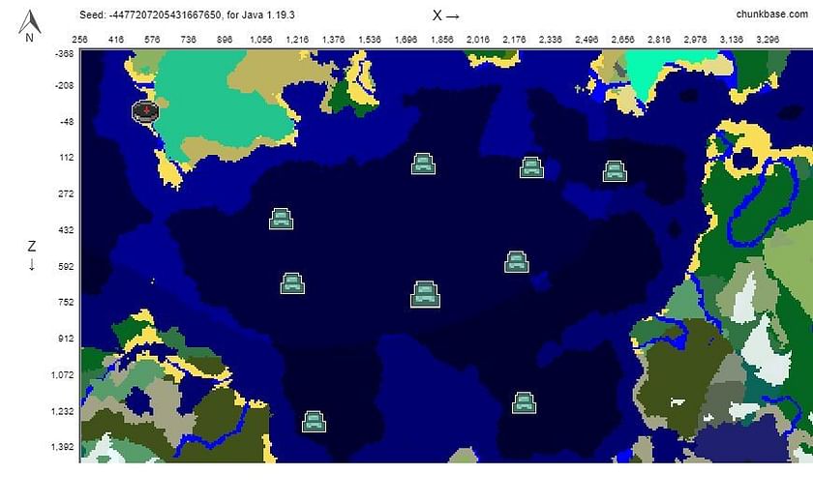Click X axis tick 896
The width and height of the screenshot is (813, 504).
(x=225, y=40)
